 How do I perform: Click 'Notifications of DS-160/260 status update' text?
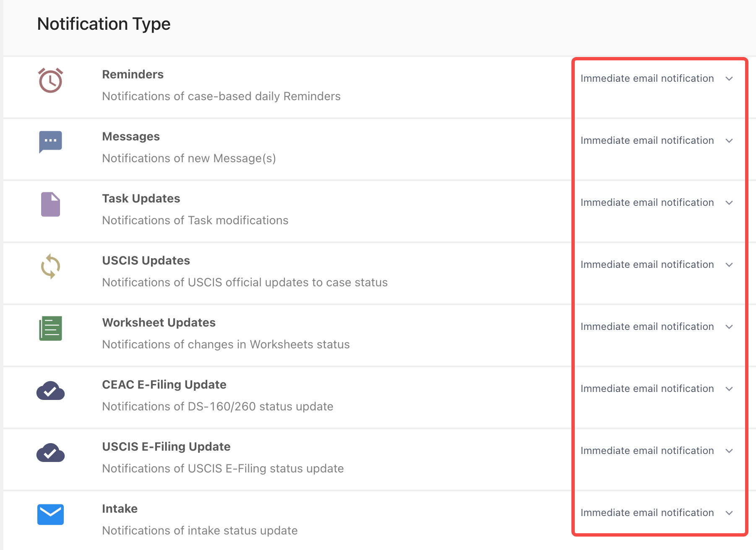pos(218,407)
